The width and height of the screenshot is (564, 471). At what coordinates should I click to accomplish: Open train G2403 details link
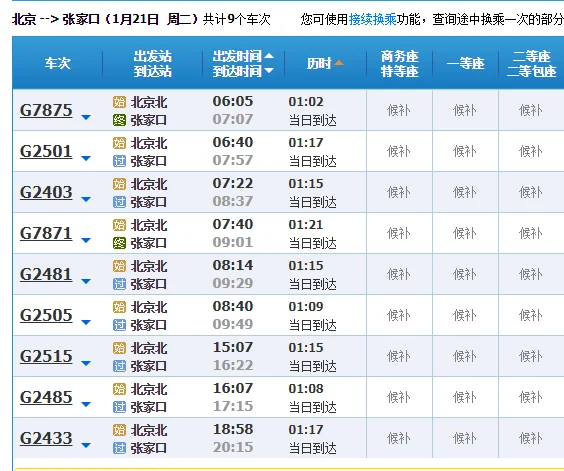46,192
